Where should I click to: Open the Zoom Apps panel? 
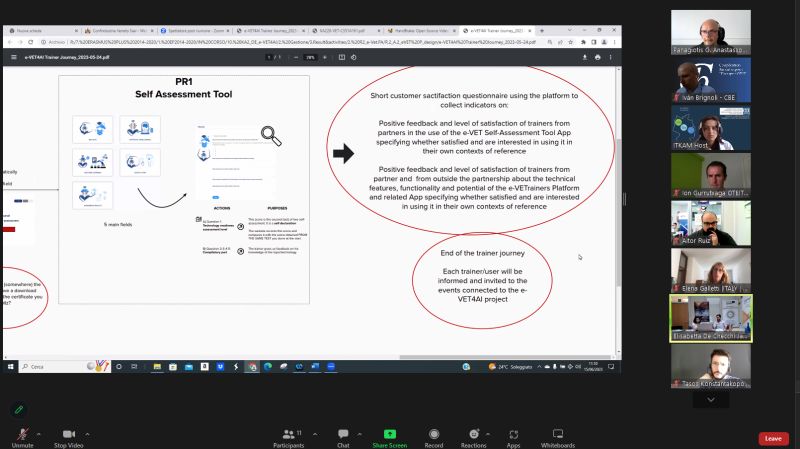click(x=513, y=435)
